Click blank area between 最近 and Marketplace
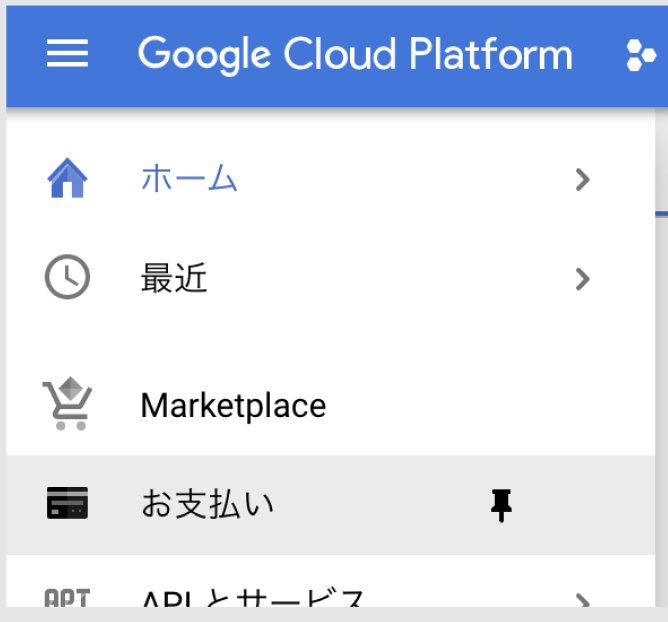Image resolution: width=668 pixels, height=622 pixels. click(330, 340)
